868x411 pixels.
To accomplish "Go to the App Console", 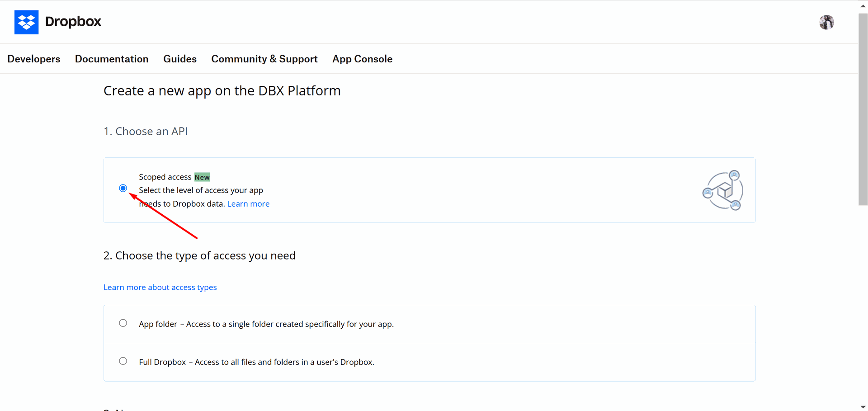I will [363, 59].
